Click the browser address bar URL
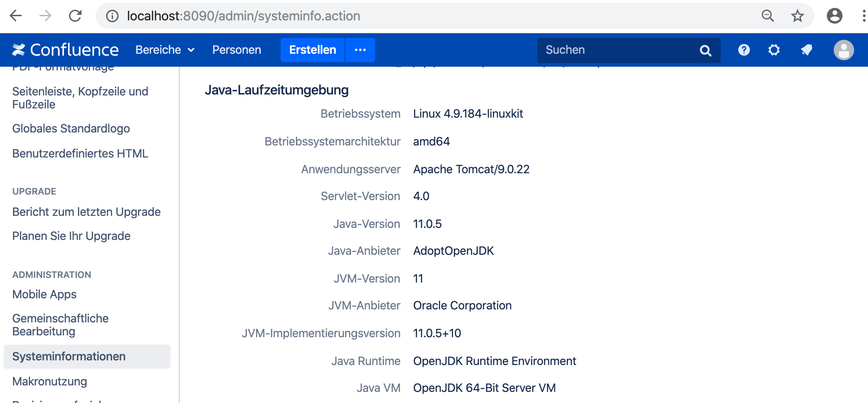868x403 pixels. pos(243,16)
